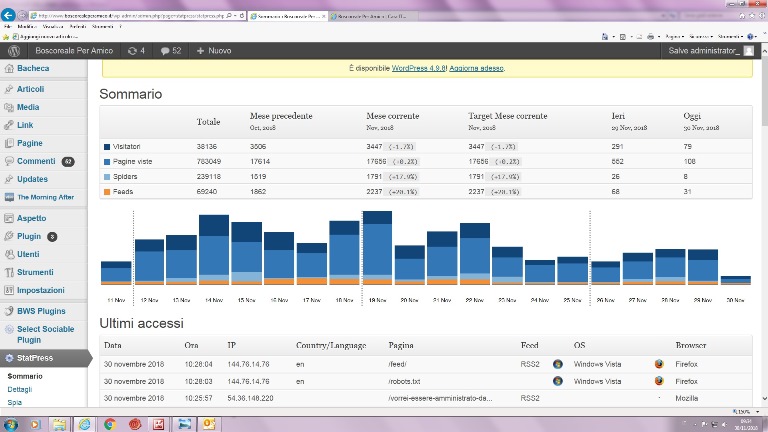768x432 pixels.
Task: Click the Articoli pin icon
Action: (x=9, y=89)
